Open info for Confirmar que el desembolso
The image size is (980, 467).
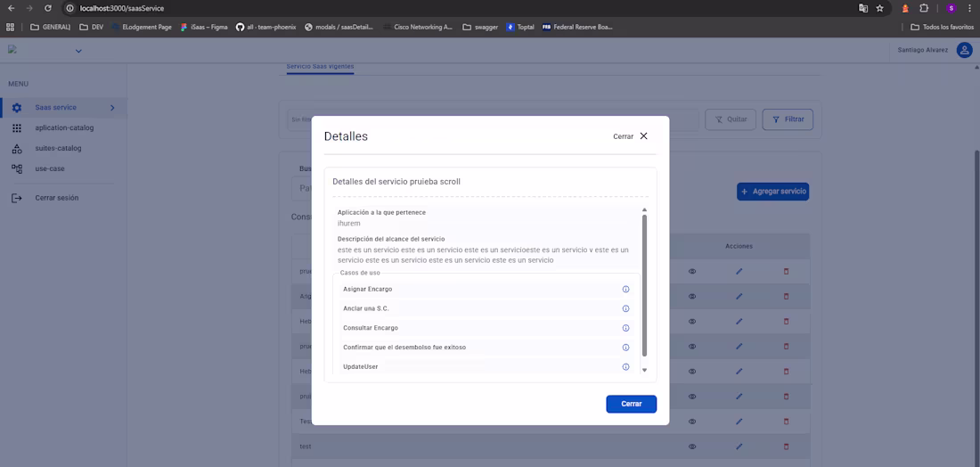[x=625, y=347]
